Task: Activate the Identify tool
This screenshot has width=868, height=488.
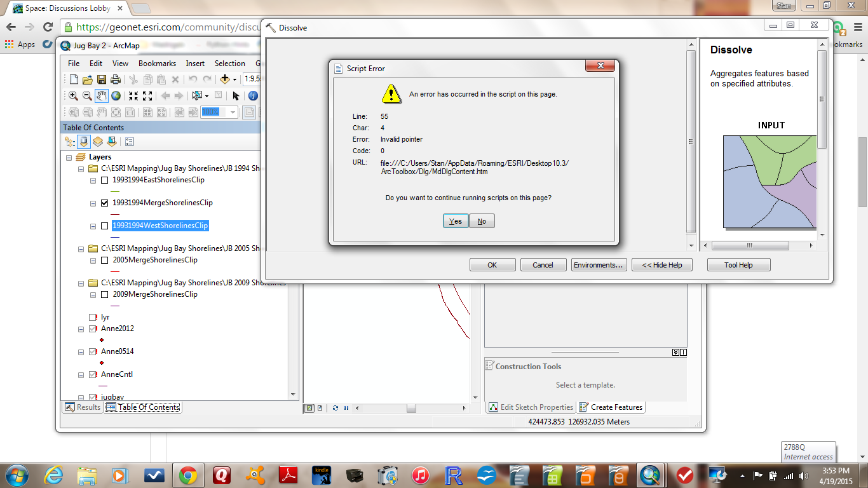Action: (x=253, y=96)
